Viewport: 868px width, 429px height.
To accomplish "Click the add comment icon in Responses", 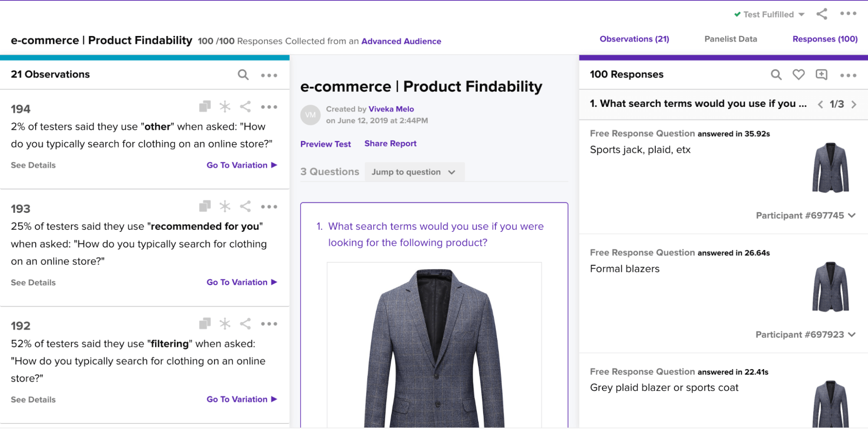I will 821,75.
